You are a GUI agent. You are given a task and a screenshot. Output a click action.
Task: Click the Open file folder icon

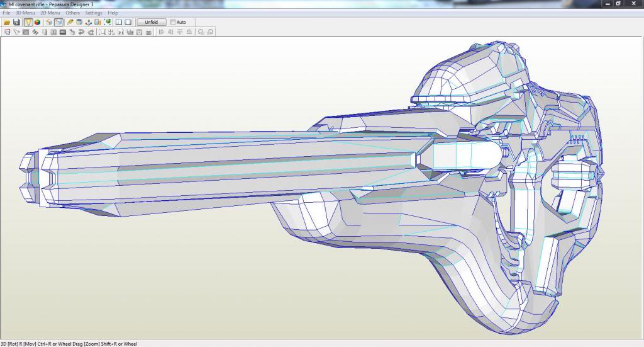pos(6,22)
